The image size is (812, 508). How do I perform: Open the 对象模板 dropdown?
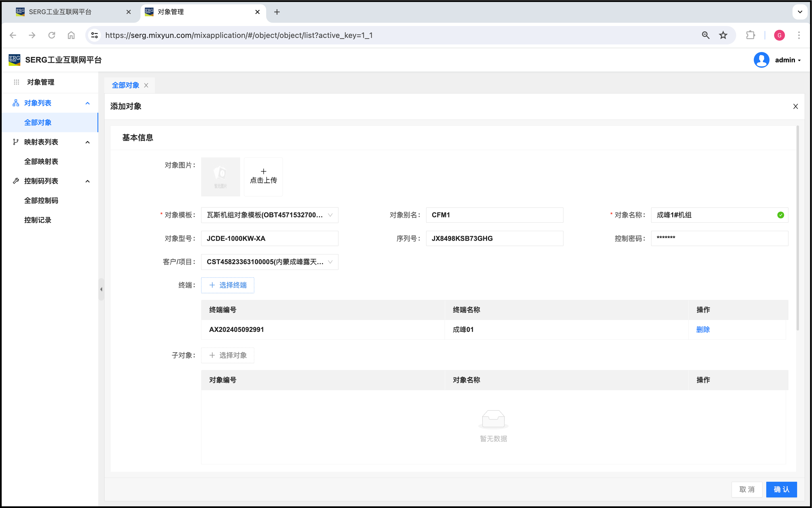[x=269, y=215]
